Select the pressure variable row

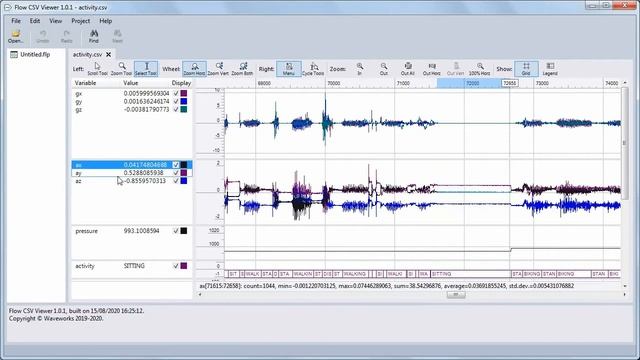(x=132, y=231)
